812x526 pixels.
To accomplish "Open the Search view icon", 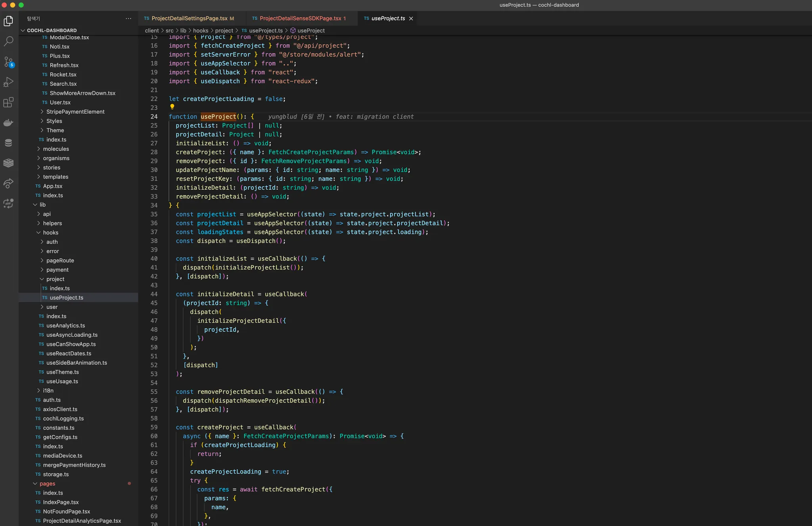I will tap(8, 41).
